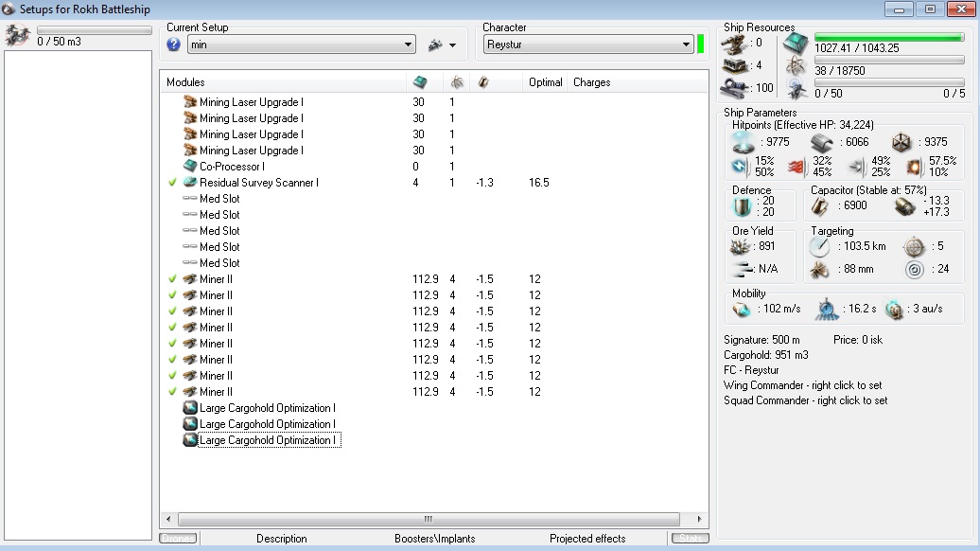
Task: Click the CPU resource icon beside 1027.41
Action: coord(796,44)
